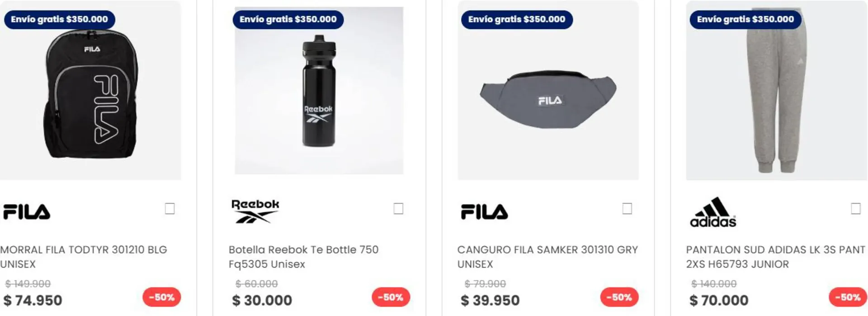The image size is (868, 316).
Task: Tick the checkbox for the Reebok bottle
Action: tap(398, 209)
